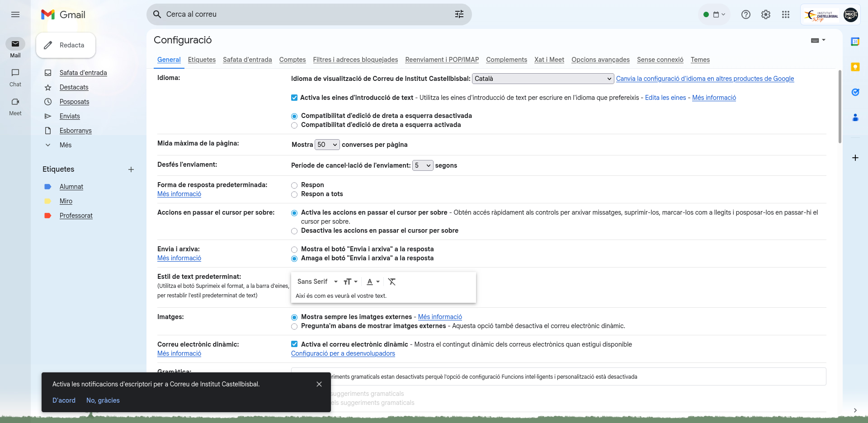Viewport: 868px width, 423px height.
Task: Open the Google apps grid icon
Action: coord(786,14)
